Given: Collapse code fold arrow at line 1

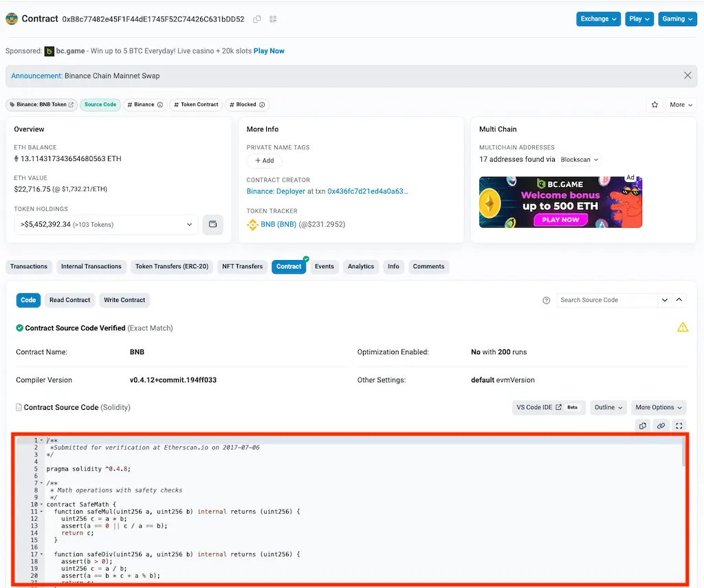Looking at the screenshot, I should pos(41,440).
